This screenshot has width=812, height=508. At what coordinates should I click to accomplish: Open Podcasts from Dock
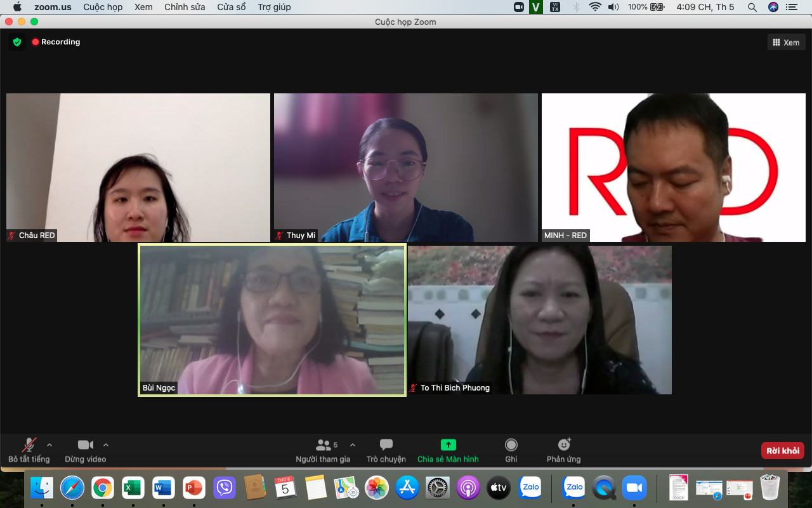pos(468,488)
